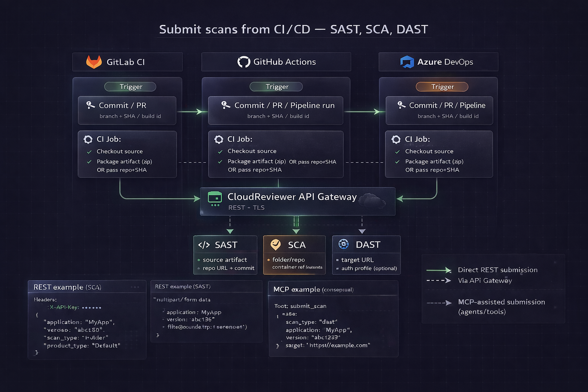Select the blue DAST target icon
Image resolution: width=588 pixels, height=392 pixels.
coord(343,244)
